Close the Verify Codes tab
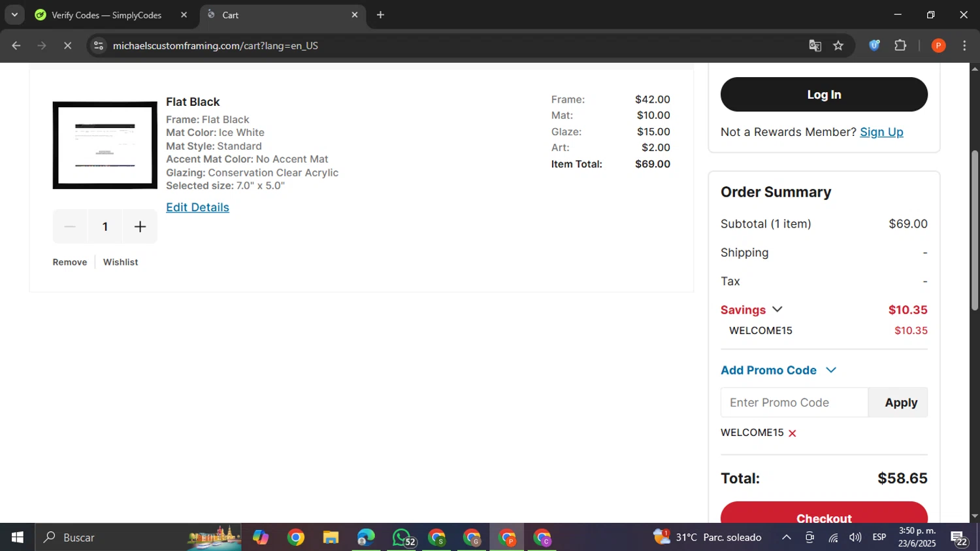 184,15
